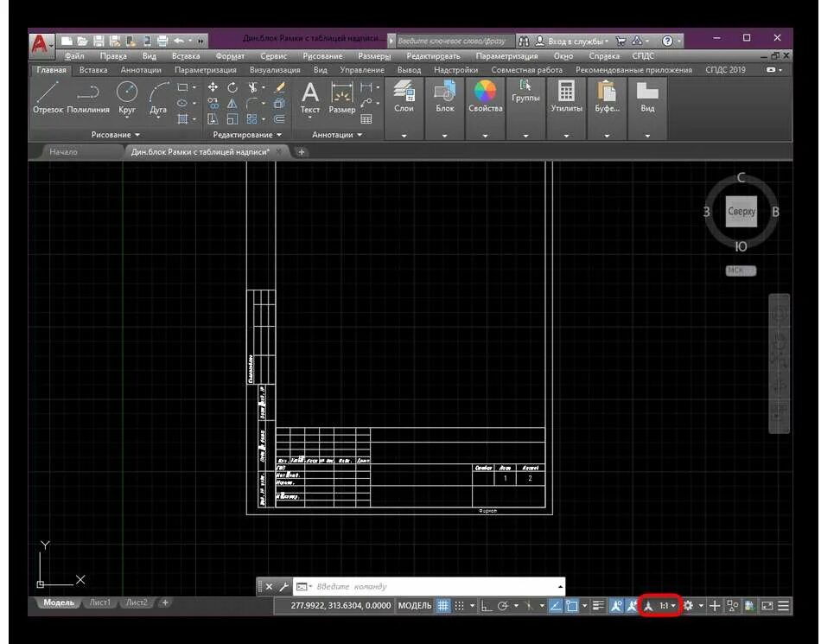Screen dimensions: 821x644
Task: Click the МОДЕЛЬ status bar button
Action: click(x=415, y=606)
